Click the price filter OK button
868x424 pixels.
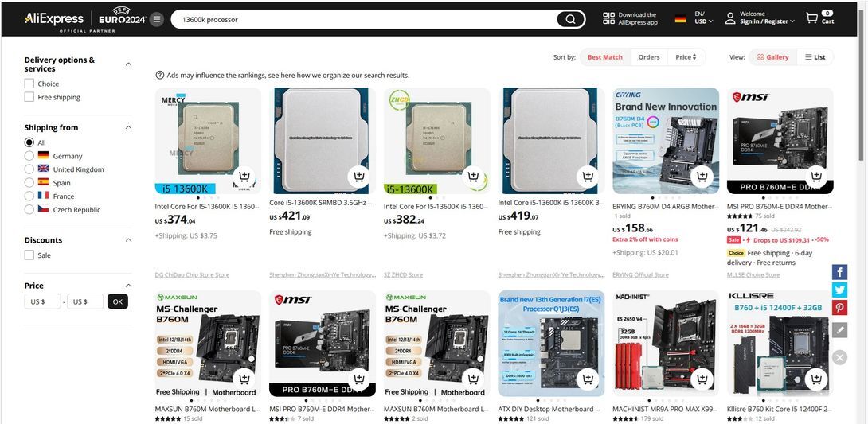(118, 301)
